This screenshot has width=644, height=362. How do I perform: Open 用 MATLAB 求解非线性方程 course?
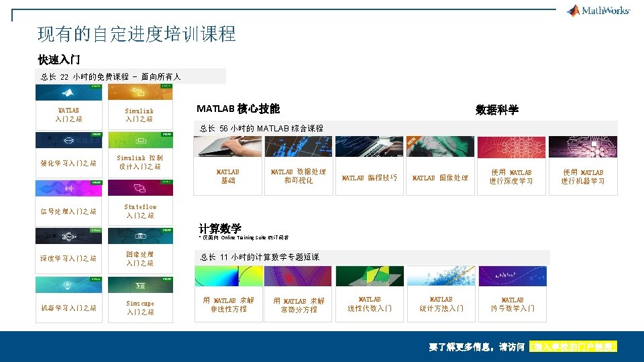pyautogui.click(x=228, y=294)
